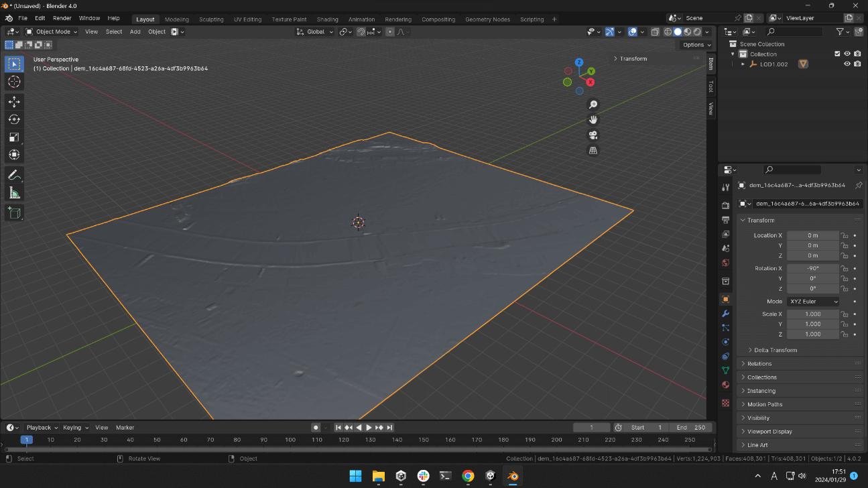Image resolution: width=868 pixels, height=488 pixels.
Task: Open Render properties tab
Action: click(725, 205)
